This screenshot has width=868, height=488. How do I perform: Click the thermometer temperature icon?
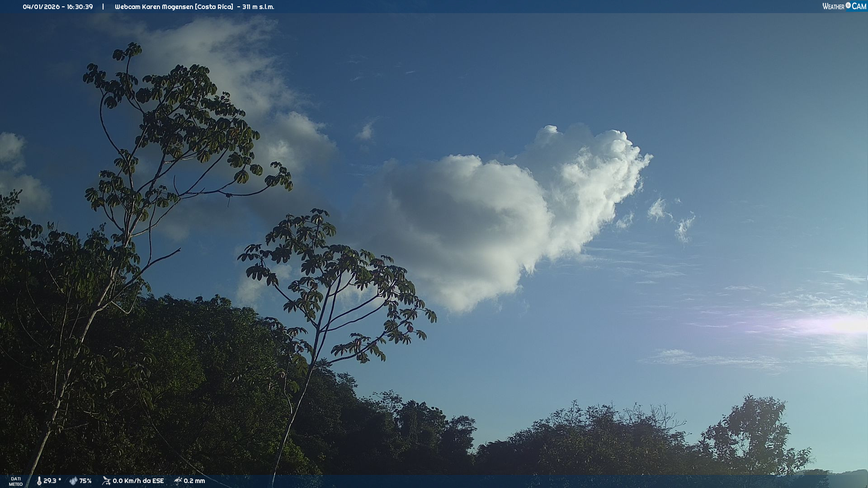pyautogui.click(x=39, y=481)
